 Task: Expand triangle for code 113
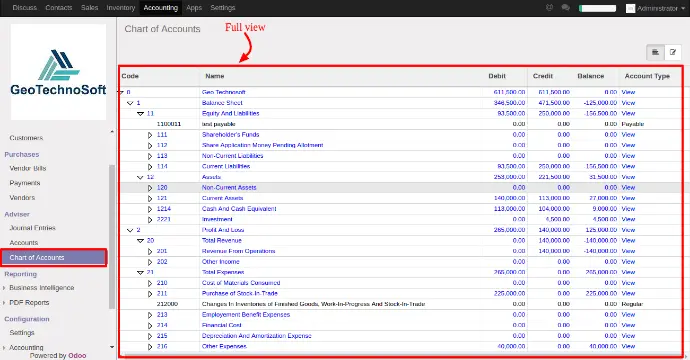pyautogui.click(x=150, y=156)
